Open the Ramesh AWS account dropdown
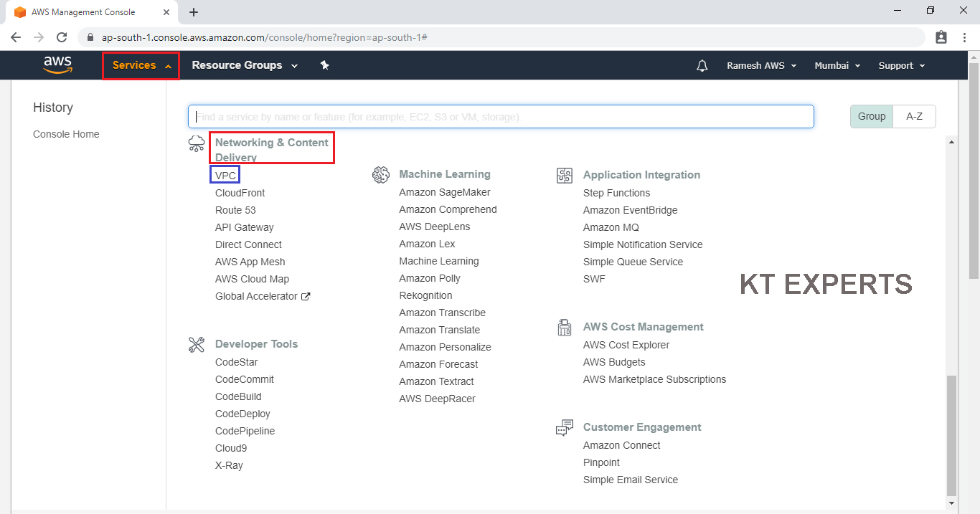The width and height of the screenshot is (980, 514). tap(761, 65)
